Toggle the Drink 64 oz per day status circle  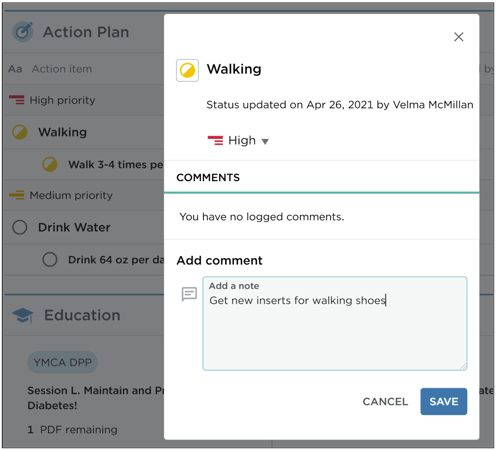point(50,259)
